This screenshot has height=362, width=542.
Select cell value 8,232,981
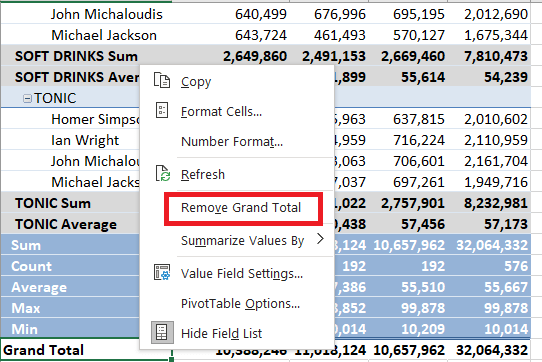[x=496, y=203]
